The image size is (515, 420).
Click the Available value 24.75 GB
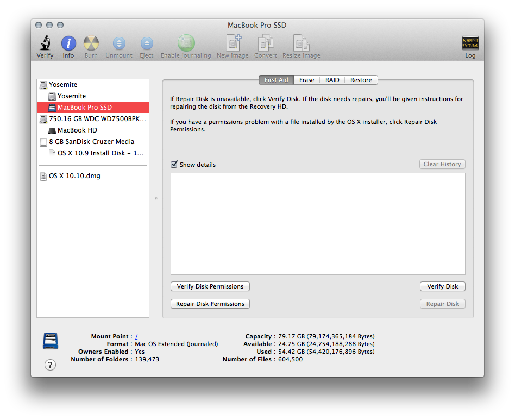pos(326,344)
